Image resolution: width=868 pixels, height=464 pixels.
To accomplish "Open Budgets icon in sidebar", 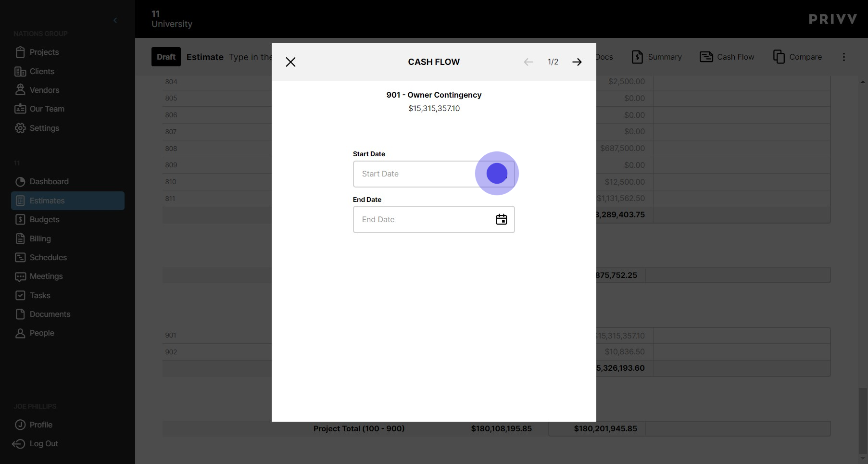I will [20, 219].
